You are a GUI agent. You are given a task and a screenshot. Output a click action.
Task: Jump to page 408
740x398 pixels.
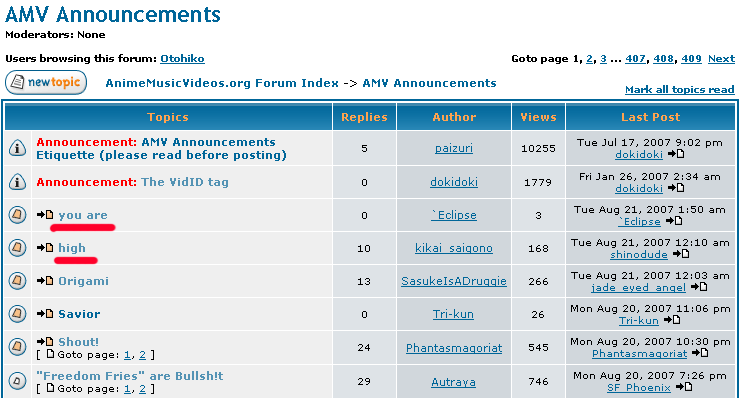pos(663,59)
